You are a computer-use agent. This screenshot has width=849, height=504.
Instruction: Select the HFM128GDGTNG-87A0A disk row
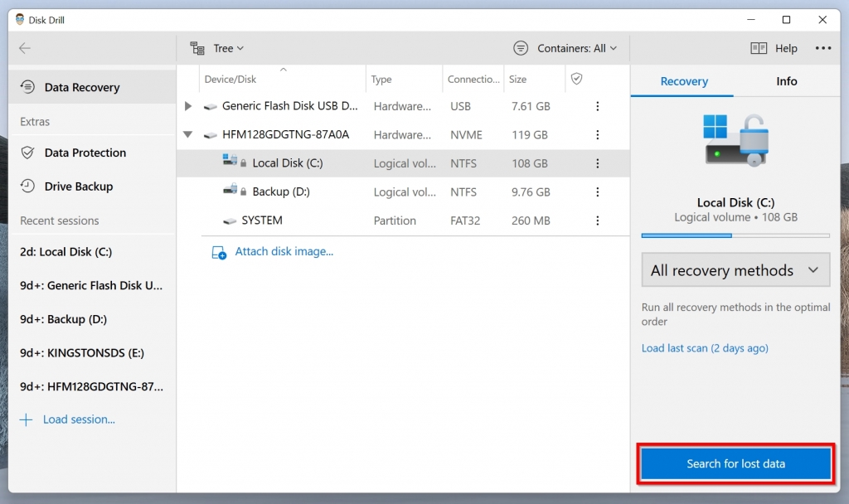pyautogui.click(x=403, y=135)
